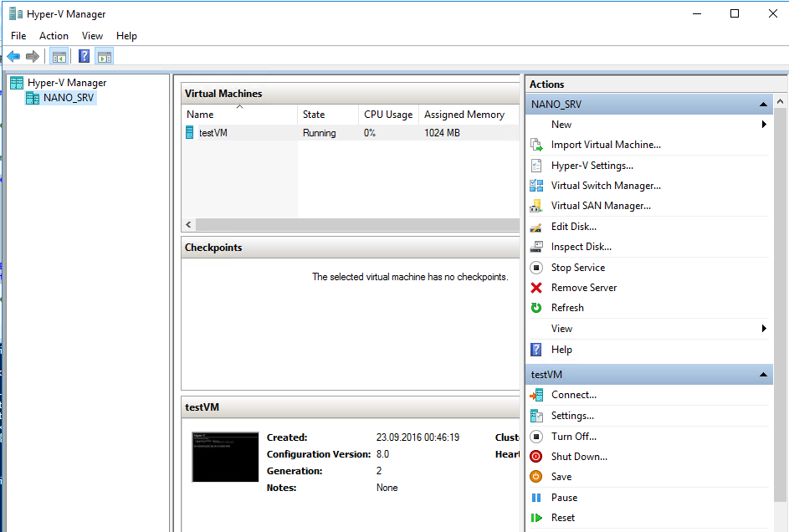The height and width of the screenshot is (532, 789).
Task: Click the Hyper-V Manager title bar icon
Action: [x=16, y=13]
